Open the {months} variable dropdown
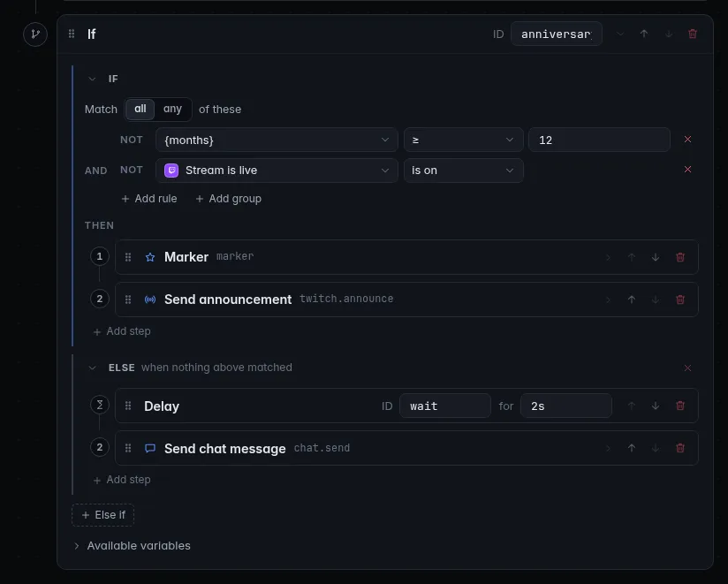The height and width of the screenshot is (584, 728). (277, 140)
